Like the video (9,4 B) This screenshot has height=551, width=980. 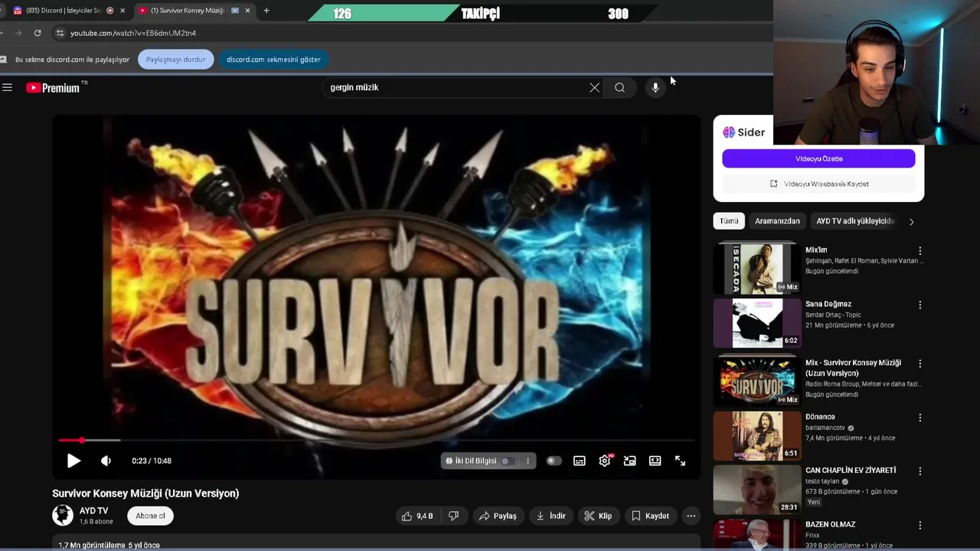click(418, 516)
